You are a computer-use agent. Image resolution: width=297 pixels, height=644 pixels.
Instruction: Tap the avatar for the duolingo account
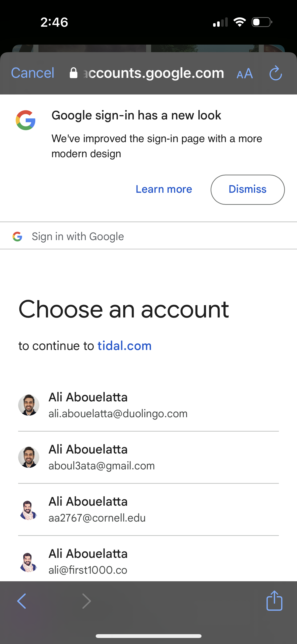(29, 405)
